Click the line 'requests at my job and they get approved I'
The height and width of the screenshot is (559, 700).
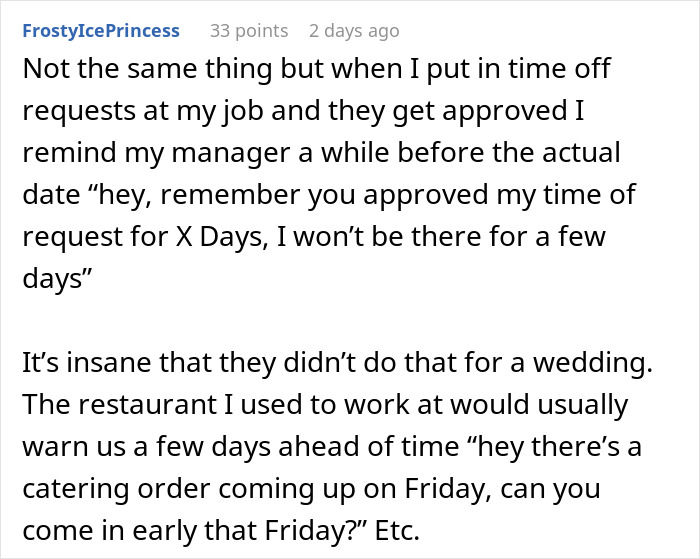coord(303,111)
